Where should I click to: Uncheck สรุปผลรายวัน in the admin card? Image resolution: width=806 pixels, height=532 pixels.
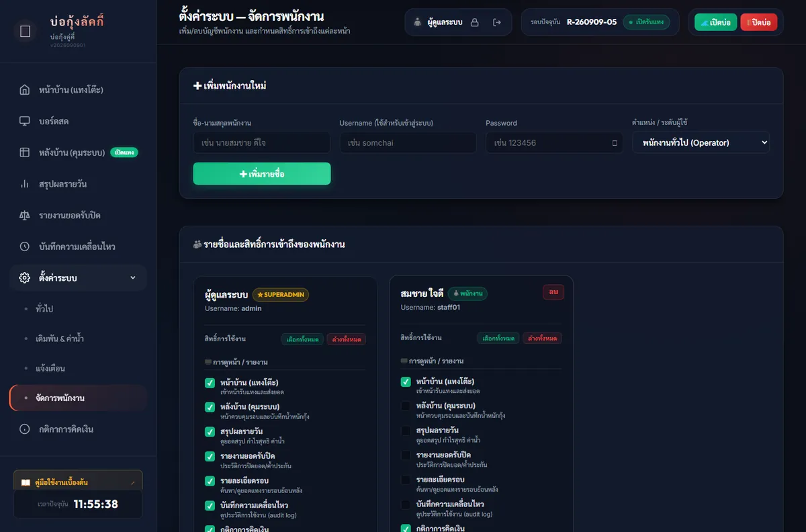coord(210,432)
